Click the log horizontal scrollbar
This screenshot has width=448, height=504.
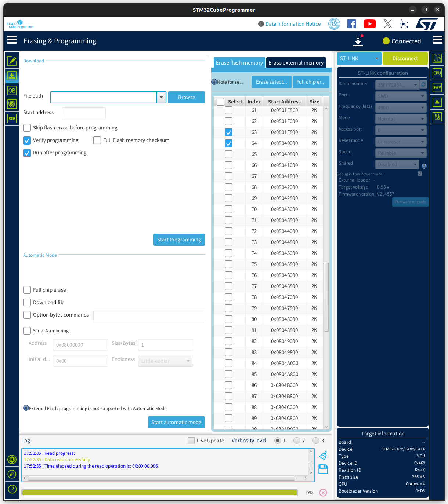click(162, 478)
